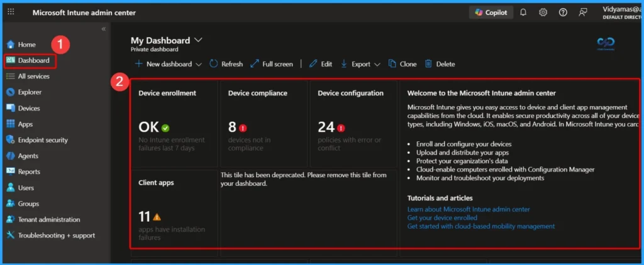Click the Users person icon
Screen dimensions: 644x265
tap(11, 188)
